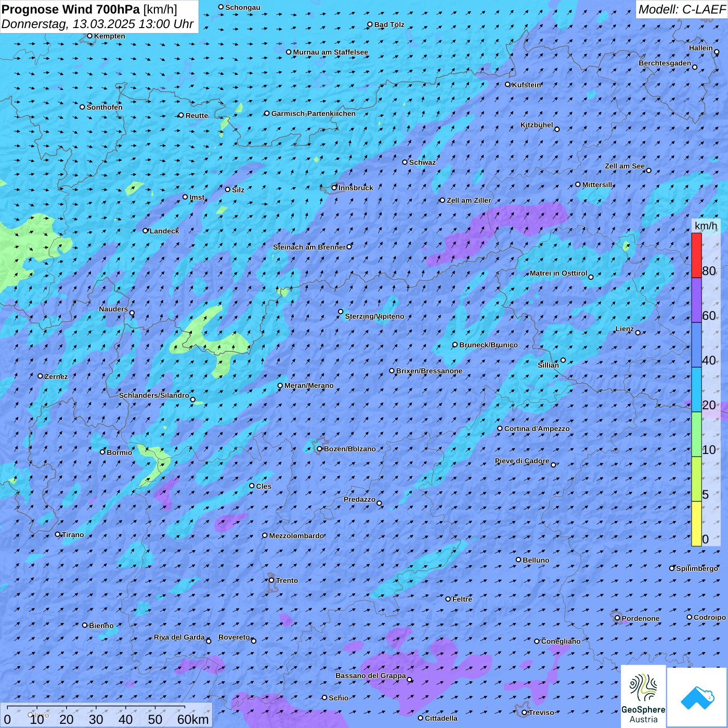728x728 pixels.
Task: Select the Tirano location label
Action: 73,535
